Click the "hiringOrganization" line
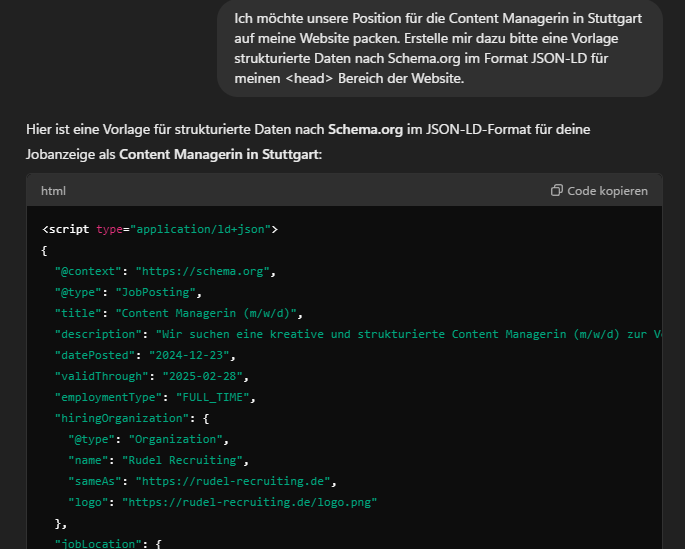The height and width of the screenshot is (549, 685). [132, 418]
